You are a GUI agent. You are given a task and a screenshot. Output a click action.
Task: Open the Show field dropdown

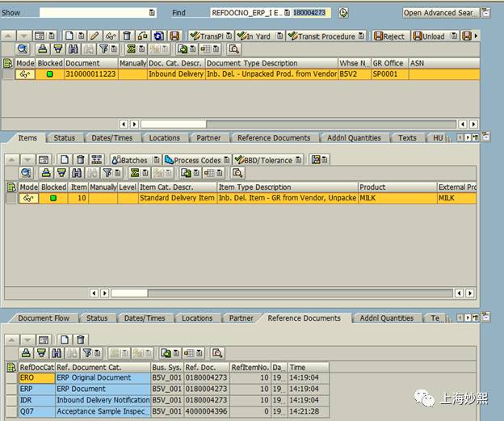tap(152, 13)
